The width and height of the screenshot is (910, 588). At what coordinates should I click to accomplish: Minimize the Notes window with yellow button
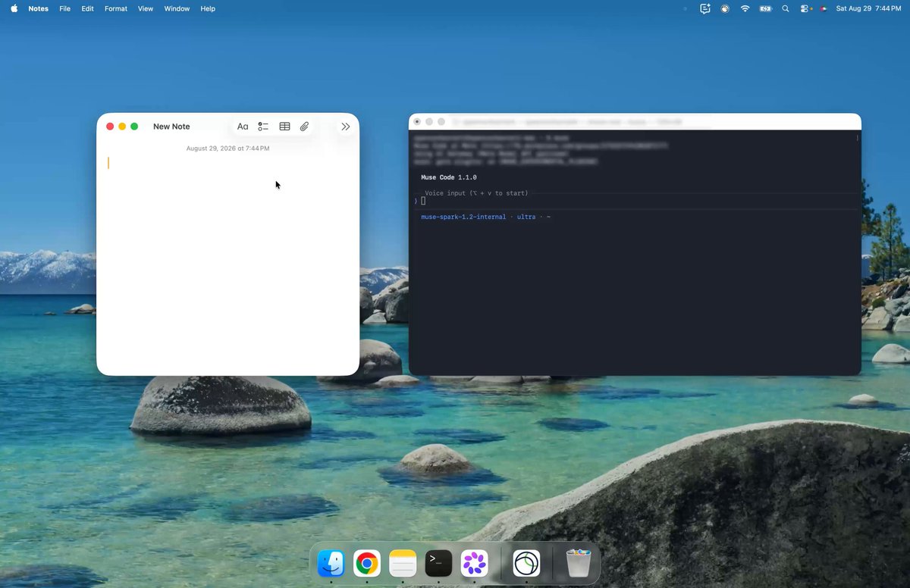point(122,127)
